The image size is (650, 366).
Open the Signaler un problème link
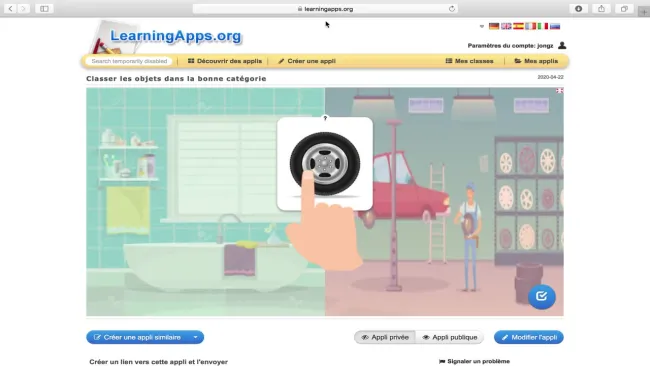click(x=474, y=361)
